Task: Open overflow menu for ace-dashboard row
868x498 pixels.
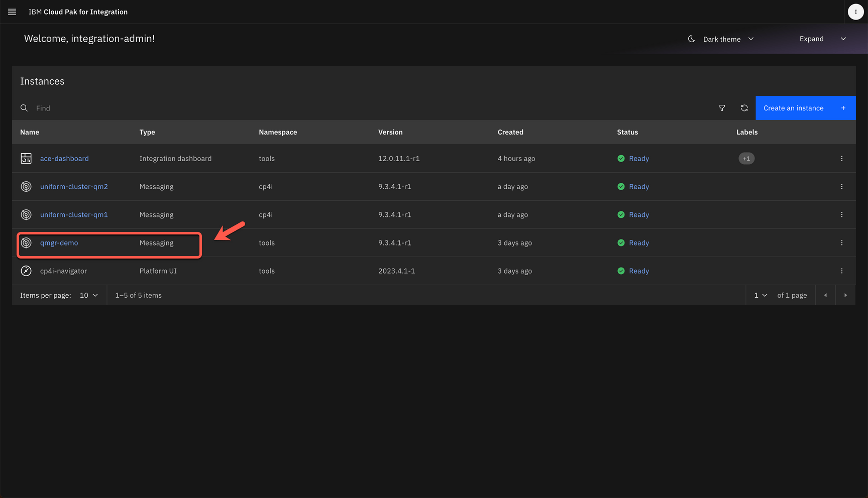Action: click(842, 159)
